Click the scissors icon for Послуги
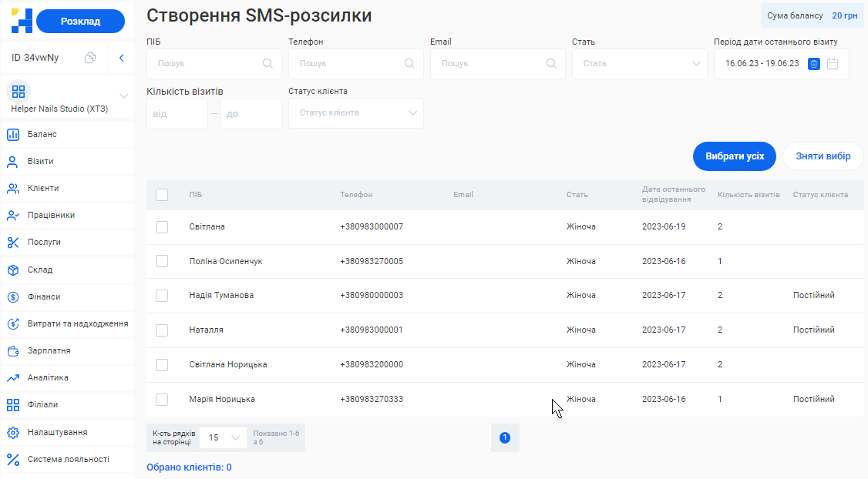Image resolution: width=868 pixels, height=479 pixels. 13,243
